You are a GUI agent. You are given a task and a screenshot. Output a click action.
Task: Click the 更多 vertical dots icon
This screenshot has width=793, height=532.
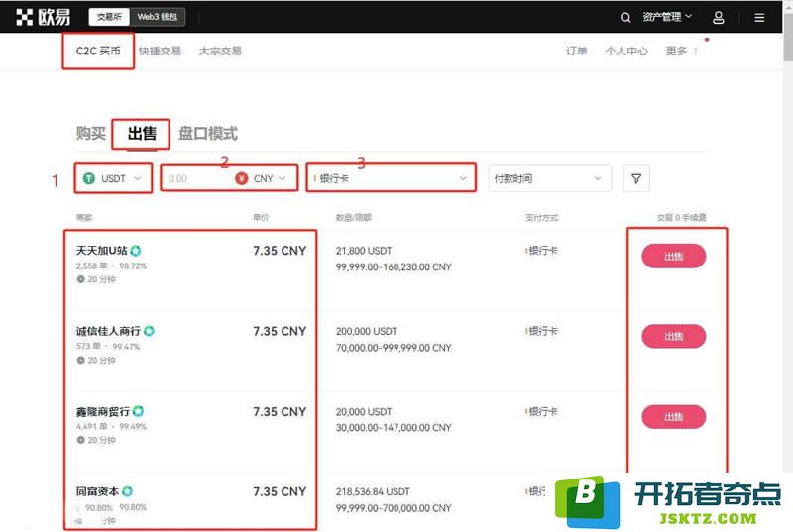click(696, 52)
